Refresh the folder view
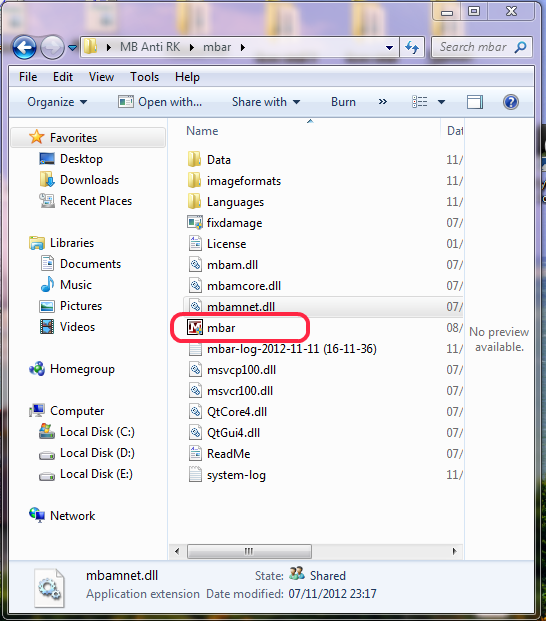The width and height of the screenshot is (546, 621). [x=412, y=48]
